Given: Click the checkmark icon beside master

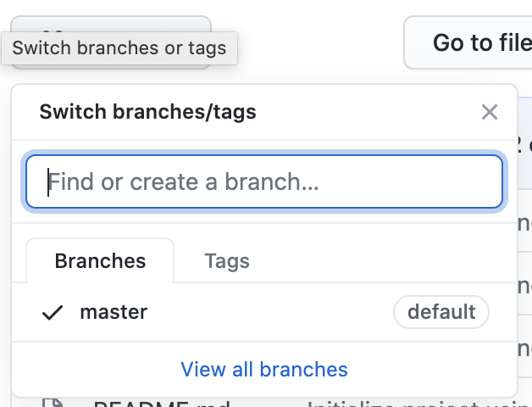Looking at the screenshot, I should pos(53,313).
